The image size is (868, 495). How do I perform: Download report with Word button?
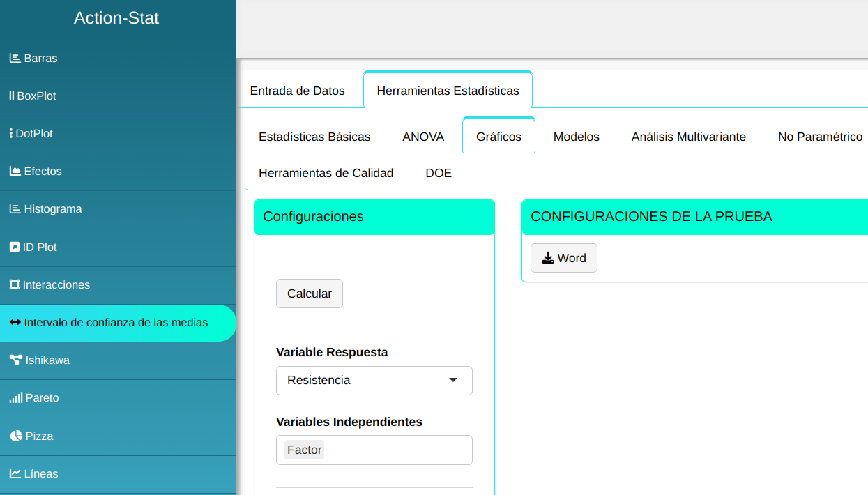click(563, 258)
